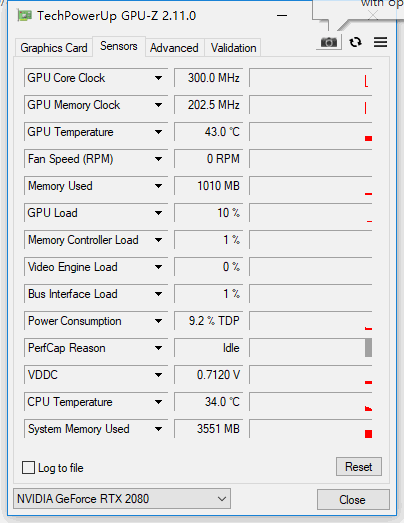The width and height of the screenshot is (404, 523).
Task: Open the hamburger menu icon
Action: pos(380,42)
